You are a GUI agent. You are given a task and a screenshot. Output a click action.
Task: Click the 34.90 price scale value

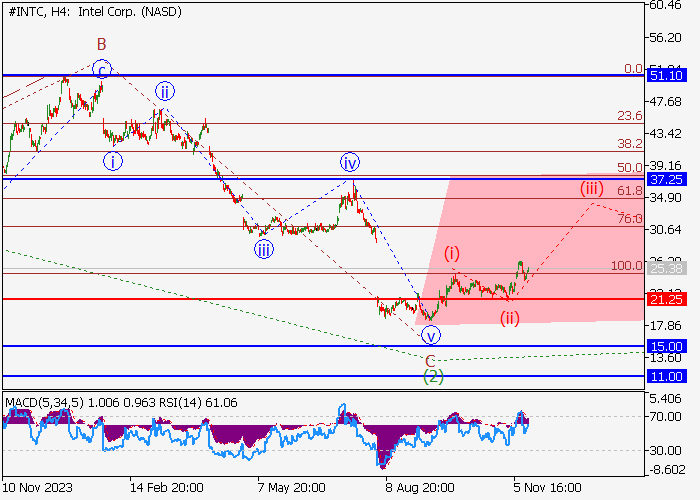click(665, 197)
